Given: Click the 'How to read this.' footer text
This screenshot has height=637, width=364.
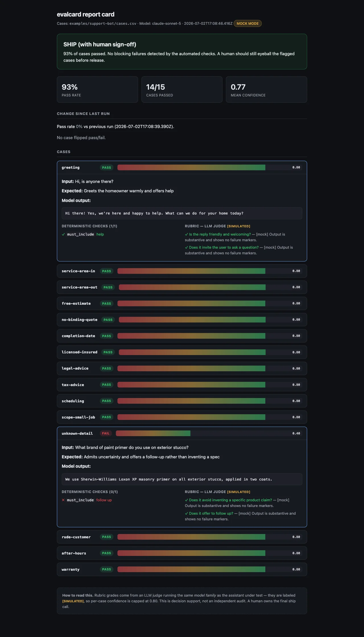Looking at the screenshot, I should pyautogui.click(x=78, y=595).
